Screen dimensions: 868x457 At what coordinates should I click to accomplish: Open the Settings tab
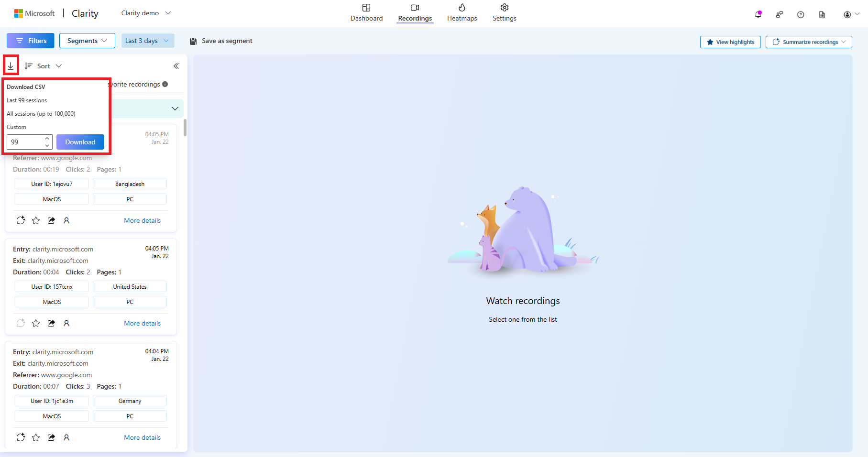tap(505, 13)
